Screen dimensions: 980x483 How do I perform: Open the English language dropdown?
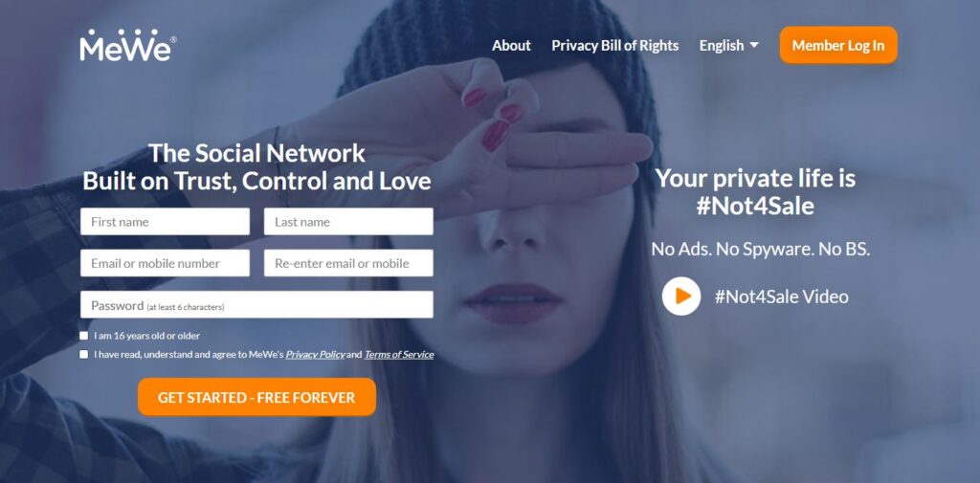coord(728,46)
